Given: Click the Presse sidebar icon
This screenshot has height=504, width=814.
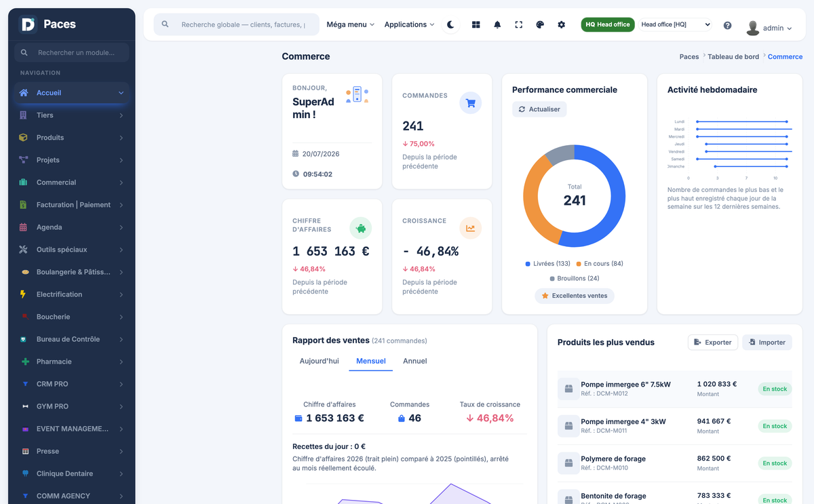Looking at the screenshot, I should click(25, 451).
